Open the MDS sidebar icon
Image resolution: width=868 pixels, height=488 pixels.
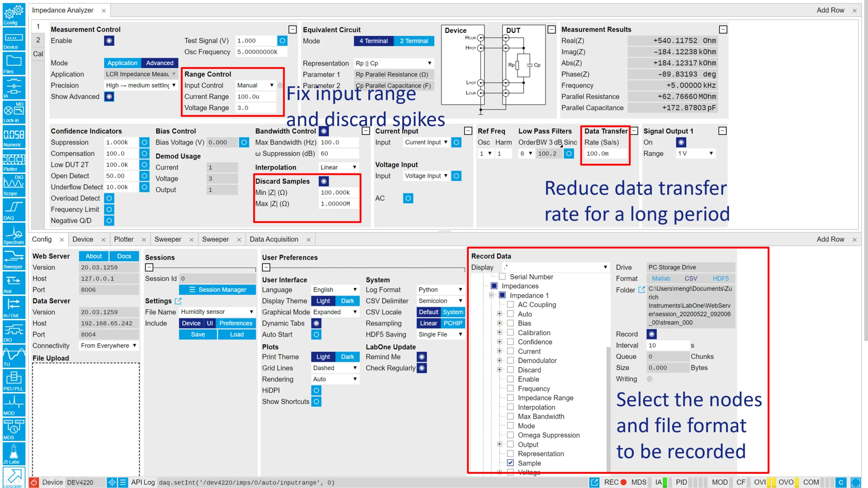pos(14,429)
